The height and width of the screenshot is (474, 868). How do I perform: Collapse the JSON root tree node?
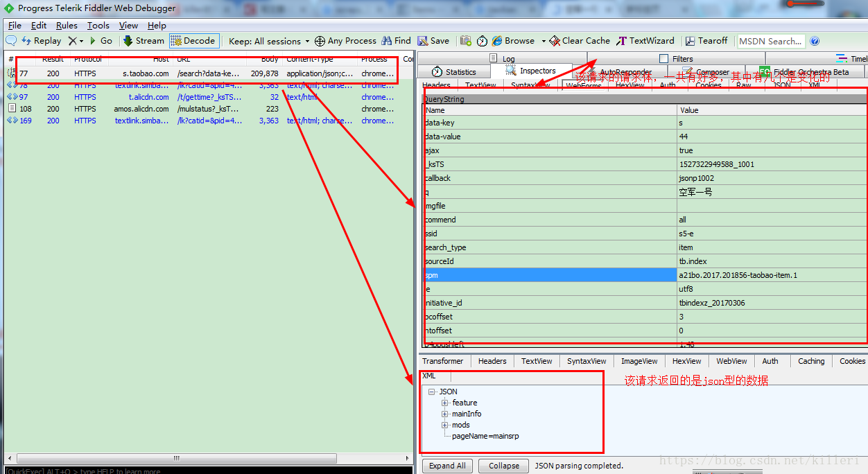tap(431, 392)
